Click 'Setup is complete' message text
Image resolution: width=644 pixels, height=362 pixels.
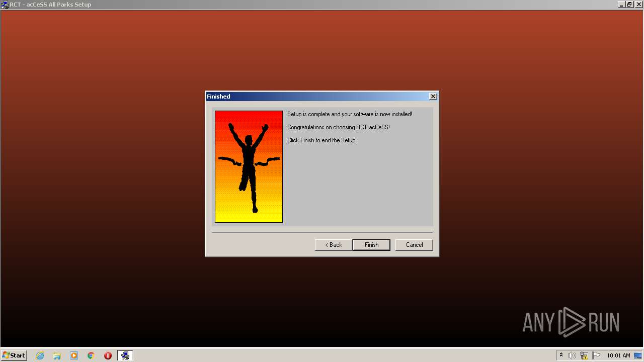tap(350, 114)
